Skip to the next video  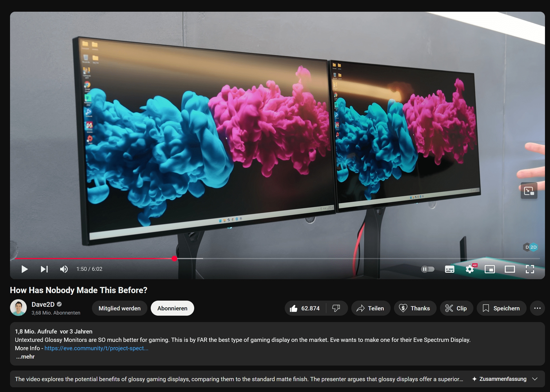[44, 269]
